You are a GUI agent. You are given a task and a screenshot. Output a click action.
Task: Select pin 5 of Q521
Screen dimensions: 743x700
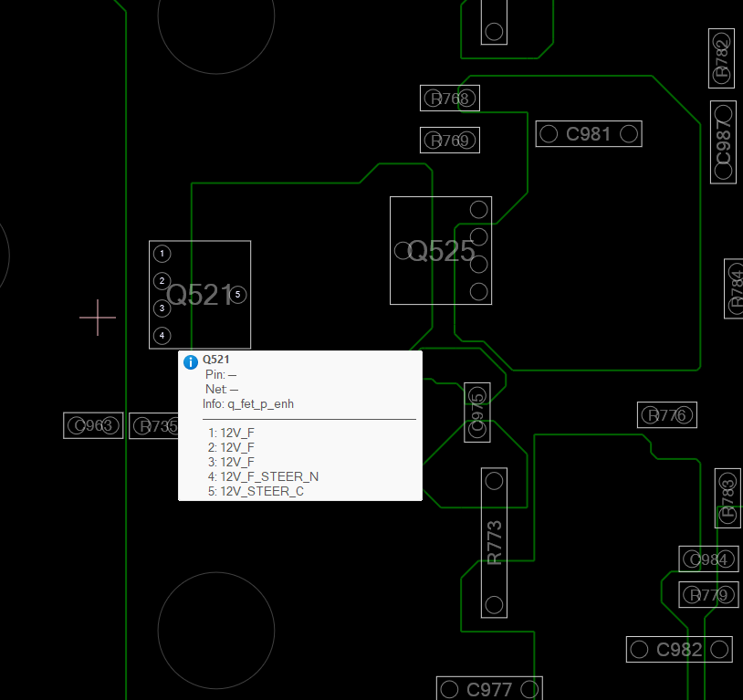pyautogui.click(x=237, y=295)
